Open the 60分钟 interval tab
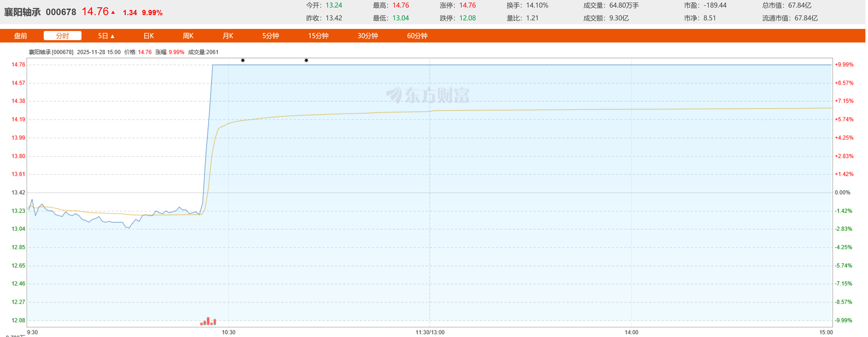868x337 pixels. [x=417, y=36]
